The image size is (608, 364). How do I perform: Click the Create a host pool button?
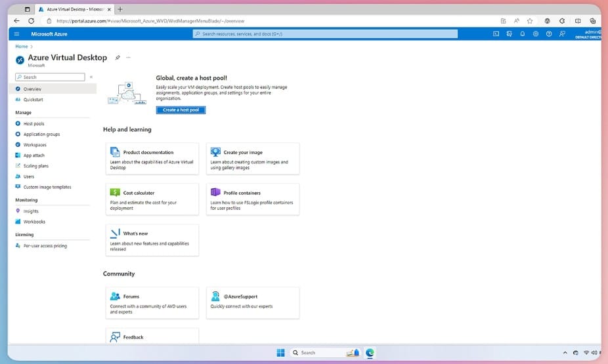[181, 110]
